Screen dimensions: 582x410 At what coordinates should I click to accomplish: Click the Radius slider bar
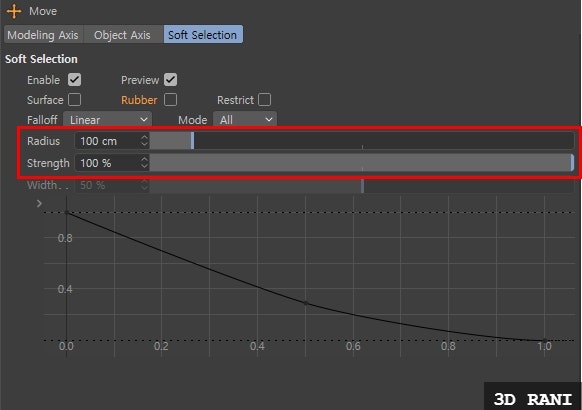pos(362,141)
